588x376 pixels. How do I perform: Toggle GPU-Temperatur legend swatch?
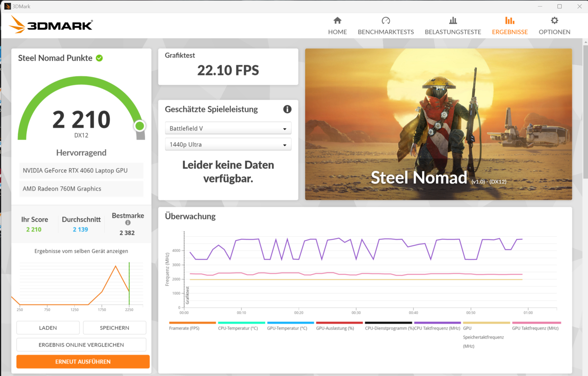pyautogui.click(x=290, y=322)
